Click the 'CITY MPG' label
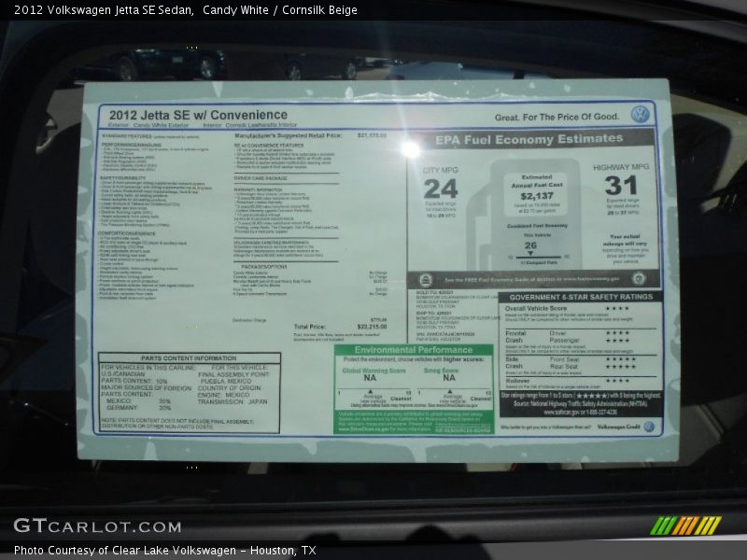 pyautogui.click(x=440, y=170)
